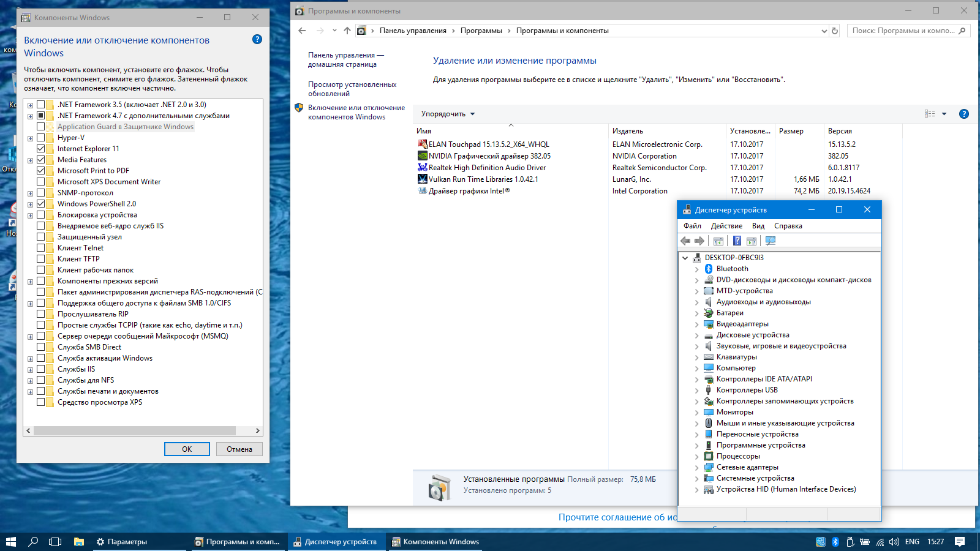
Task: Uncheck the Internet Explorer 11 checkbox
Action: point(40,149)
